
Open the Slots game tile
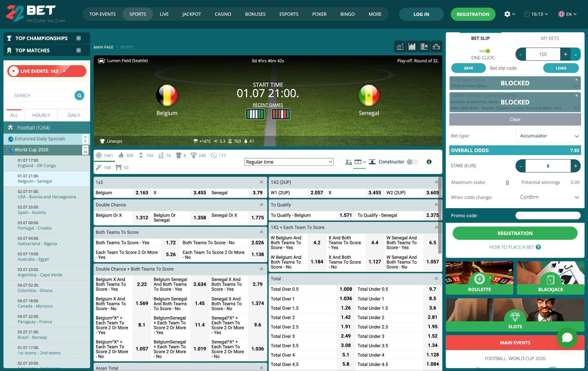(515, 315)
